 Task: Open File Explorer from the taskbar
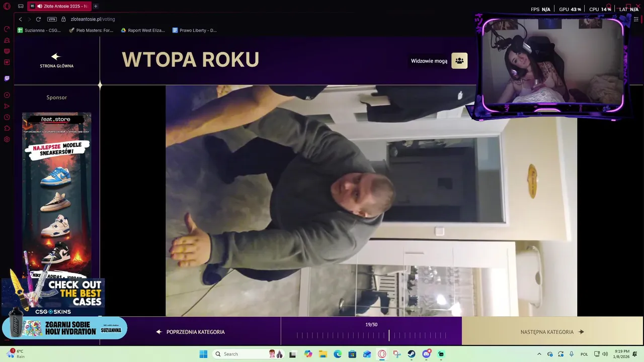(x=323, y=354)
